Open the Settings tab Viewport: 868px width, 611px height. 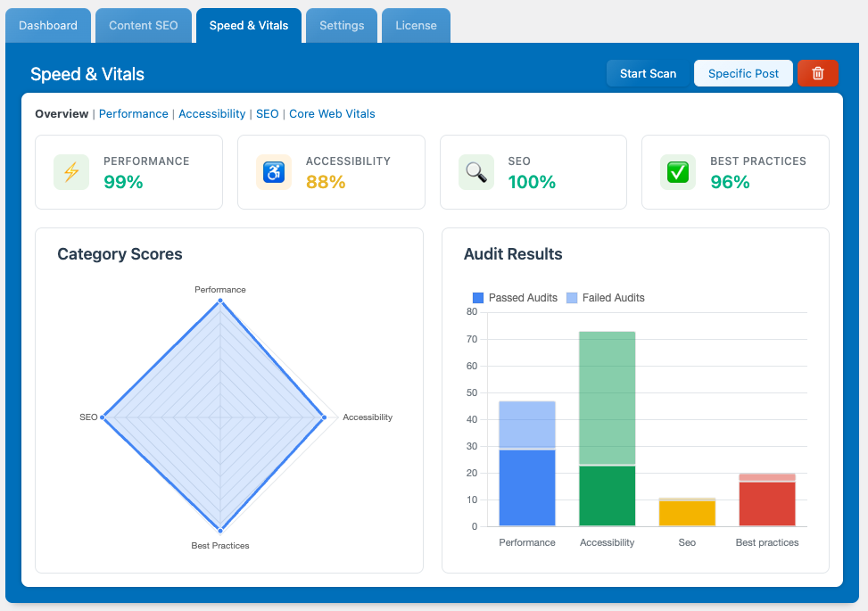pyautogui.click(x=342, y=25)
